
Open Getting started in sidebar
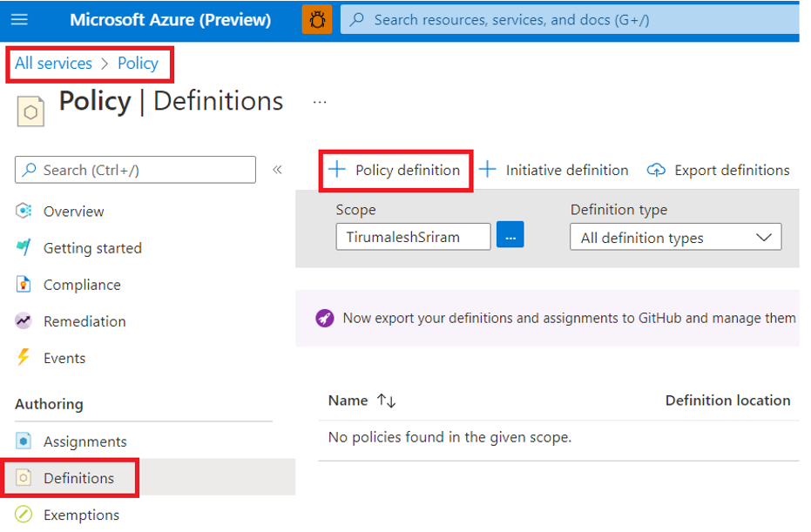pyautogui.click(x=91, y=248)
